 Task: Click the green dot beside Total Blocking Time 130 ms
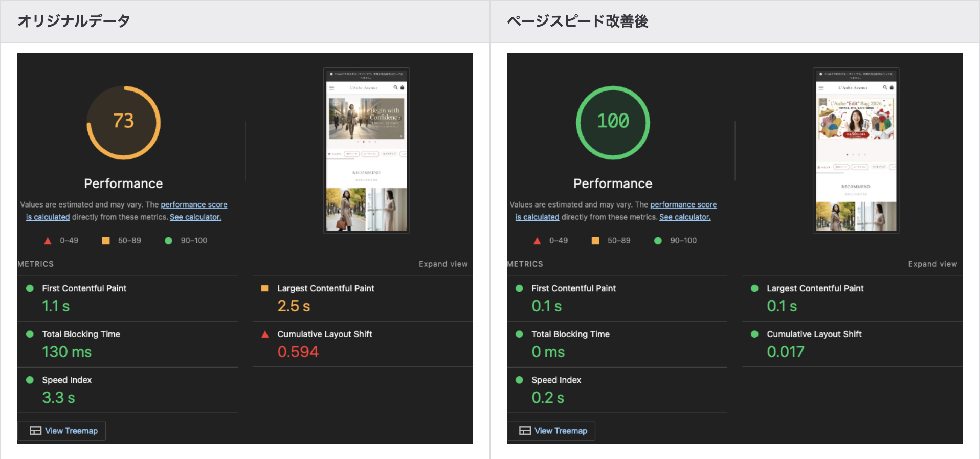[x=30, y=334]
